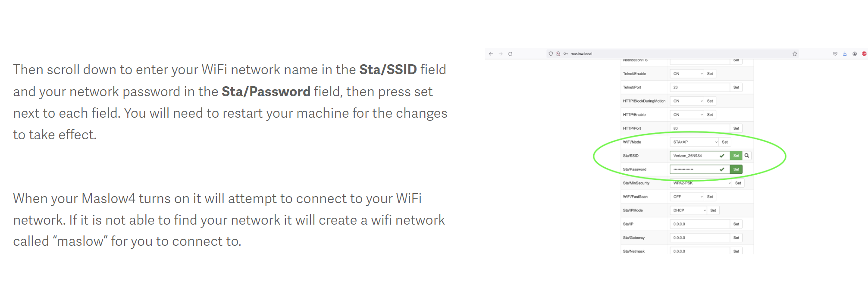
Task: Open the WiFi/Mode dropdown
Action: click(x=695, y=142)
